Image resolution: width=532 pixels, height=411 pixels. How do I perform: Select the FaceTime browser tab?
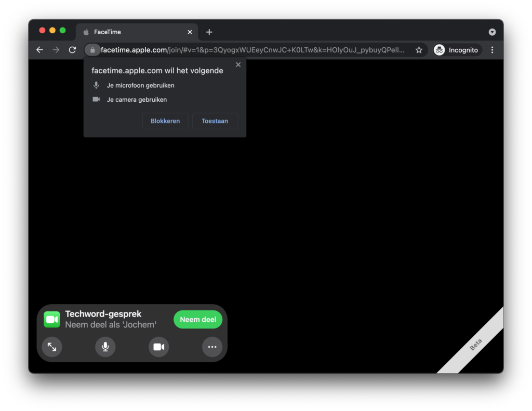click(137, 32)
